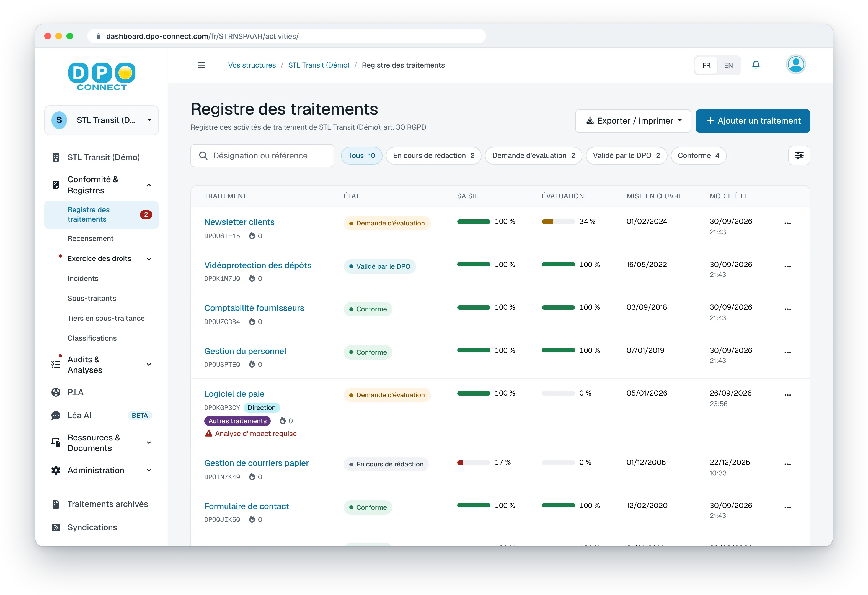The image size is (868, 595).
Task: Click the Désignation ou référence search field
Action: [262, 155]
